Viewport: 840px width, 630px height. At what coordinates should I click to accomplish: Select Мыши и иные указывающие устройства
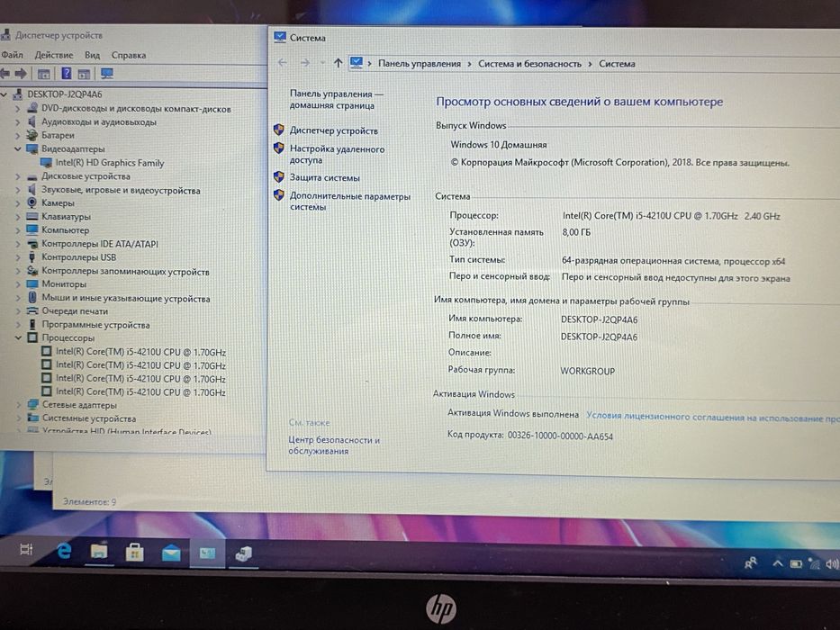tap(126, 299)
